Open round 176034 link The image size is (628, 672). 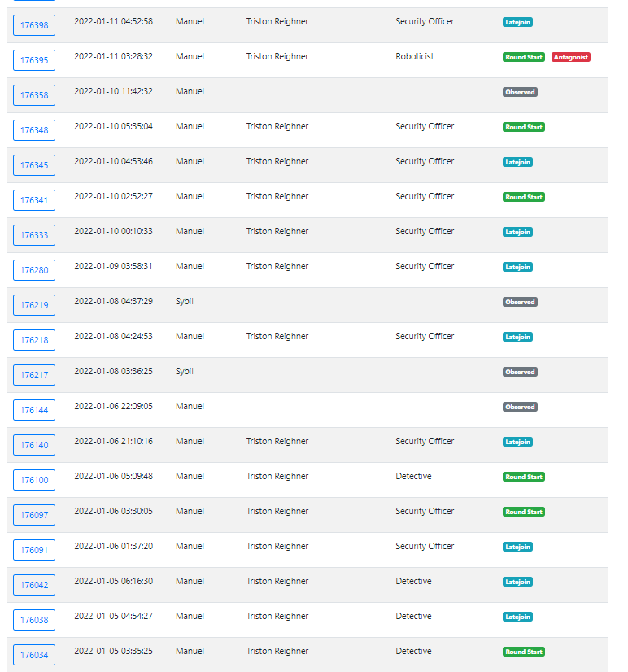(x=34, y=655)
